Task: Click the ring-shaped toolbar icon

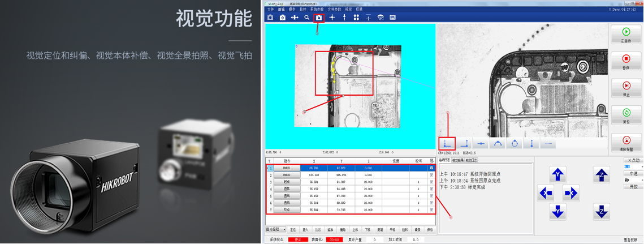Action: click(x=381, y=18)
